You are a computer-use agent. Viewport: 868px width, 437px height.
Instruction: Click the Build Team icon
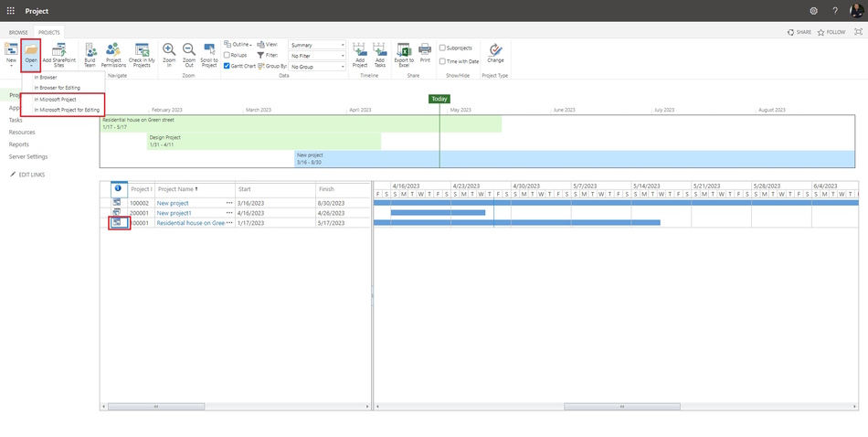pos(90,48)
